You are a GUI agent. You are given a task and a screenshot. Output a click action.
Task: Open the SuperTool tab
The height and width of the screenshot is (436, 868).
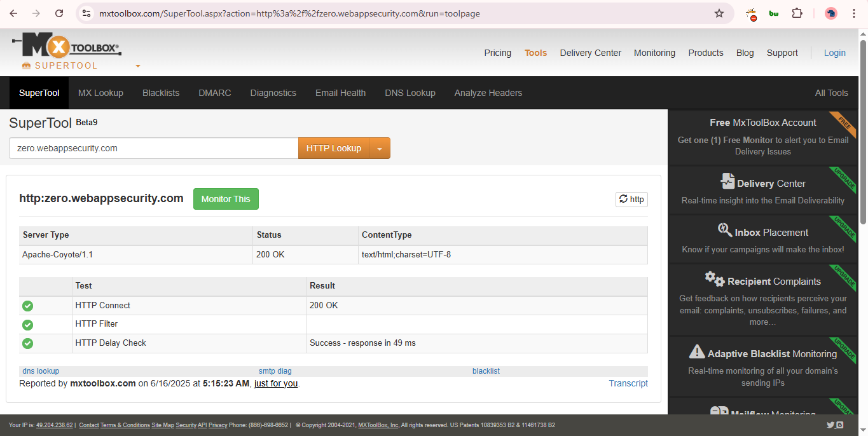pyautogui.click(x=39, y=93)
